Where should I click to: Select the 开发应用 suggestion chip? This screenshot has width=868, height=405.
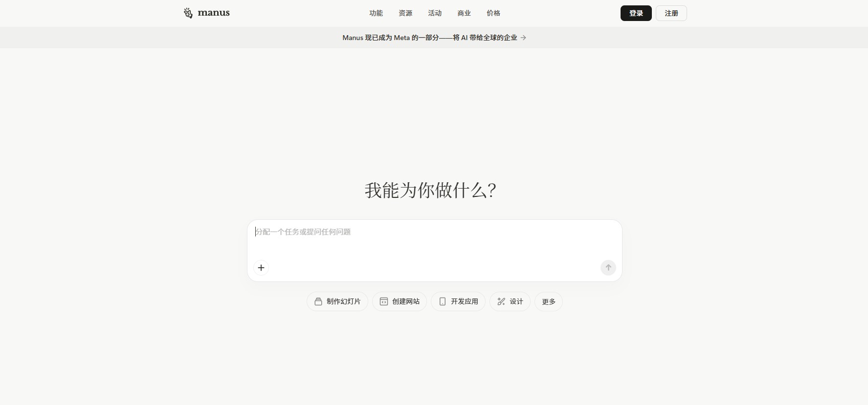pos(458,301)
